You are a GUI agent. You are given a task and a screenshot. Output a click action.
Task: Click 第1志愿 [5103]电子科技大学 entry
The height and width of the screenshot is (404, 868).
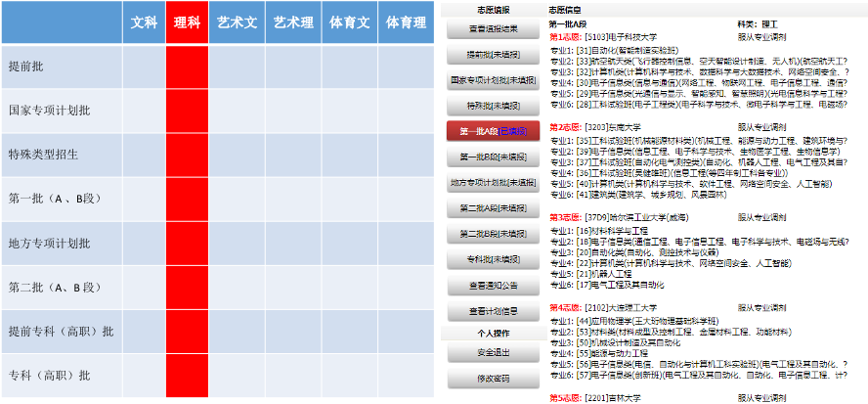(x=603, y=37)
